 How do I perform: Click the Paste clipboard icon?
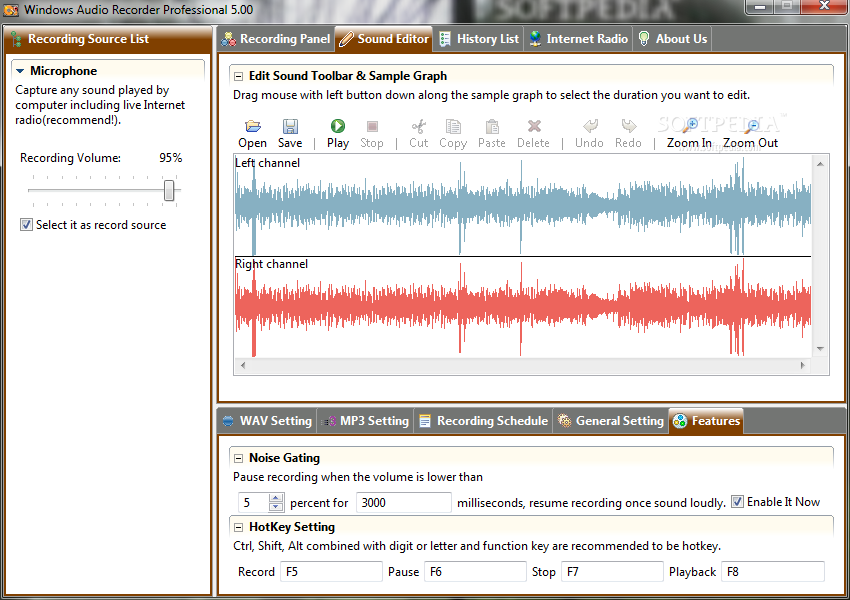click(x=492, y=126)
